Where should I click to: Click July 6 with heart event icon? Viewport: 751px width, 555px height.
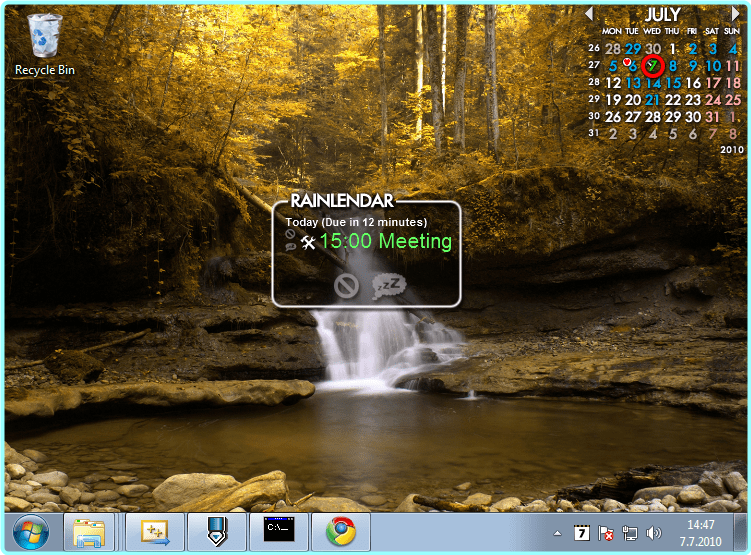(631, 66)
